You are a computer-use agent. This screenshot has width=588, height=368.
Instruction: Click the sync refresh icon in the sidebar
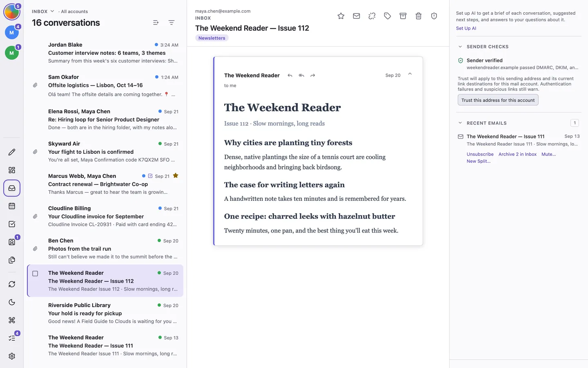click(x=12, y=284)
